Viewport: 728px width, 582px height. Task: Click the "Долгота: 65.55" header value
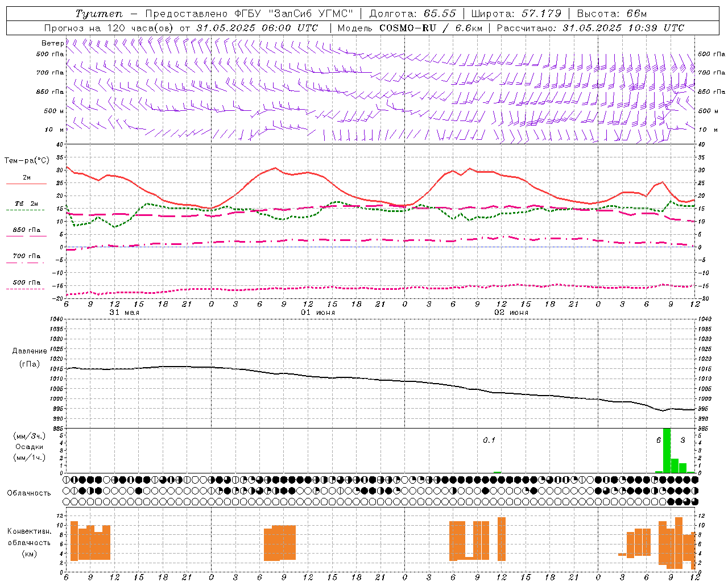pos(412,14)
